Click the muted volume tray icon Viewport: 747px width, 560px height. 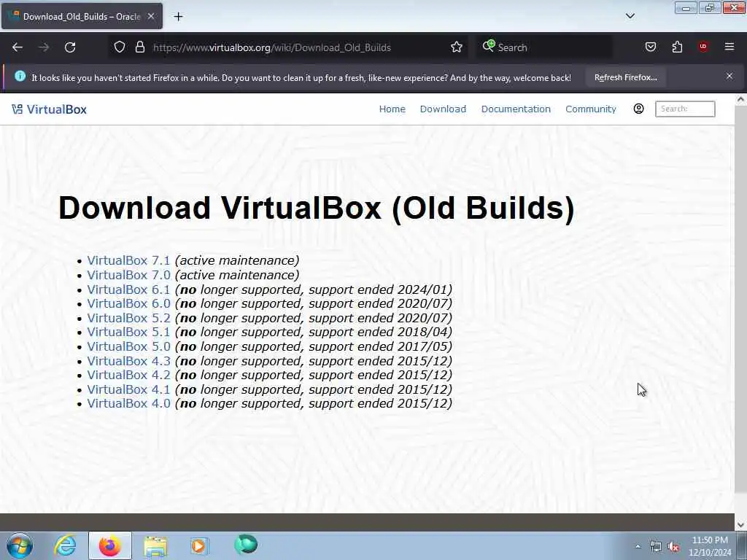[x=673, y=547]
